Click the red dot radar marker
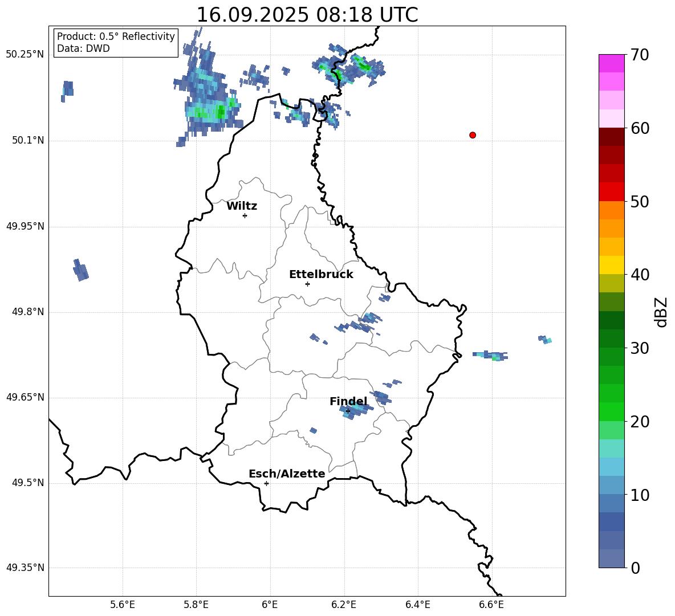This screenshot has height=616, width=675. pyautogui.click(x=473, y=135)
